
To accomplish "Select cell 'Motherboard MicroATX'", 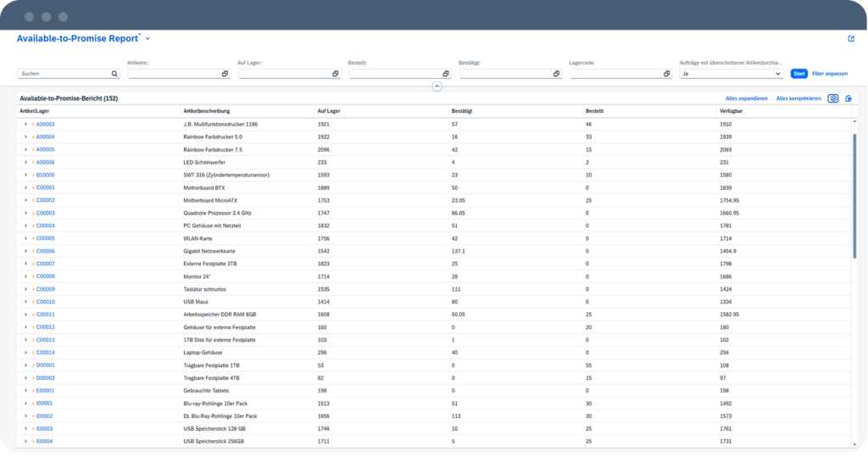I will point(210,201).
